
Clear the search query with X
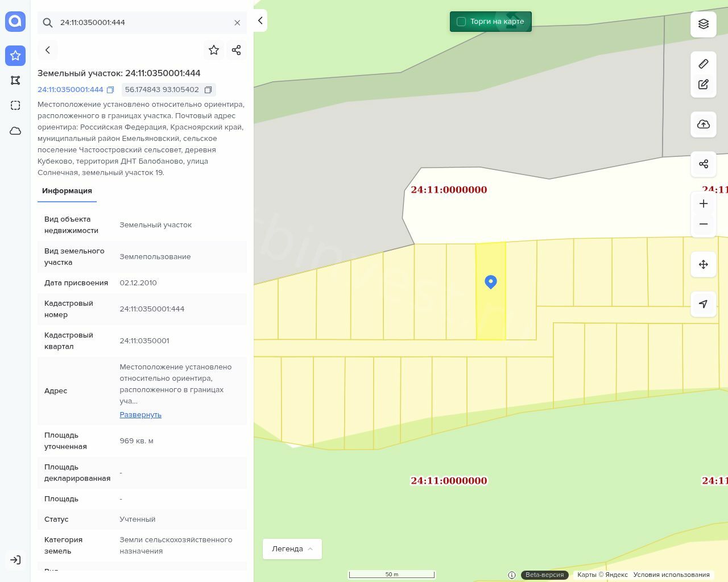click(x=237, y=23)
